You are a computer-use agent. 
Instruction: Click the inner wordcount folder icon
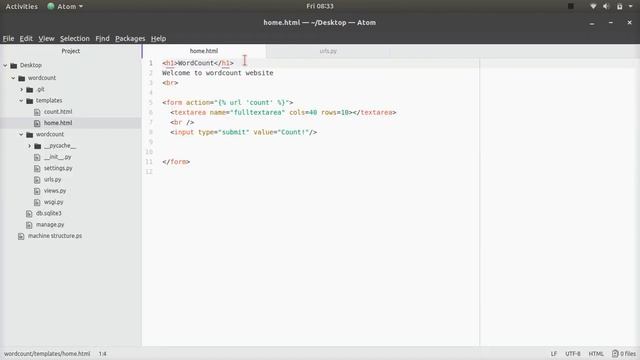(x=30, y=134)
